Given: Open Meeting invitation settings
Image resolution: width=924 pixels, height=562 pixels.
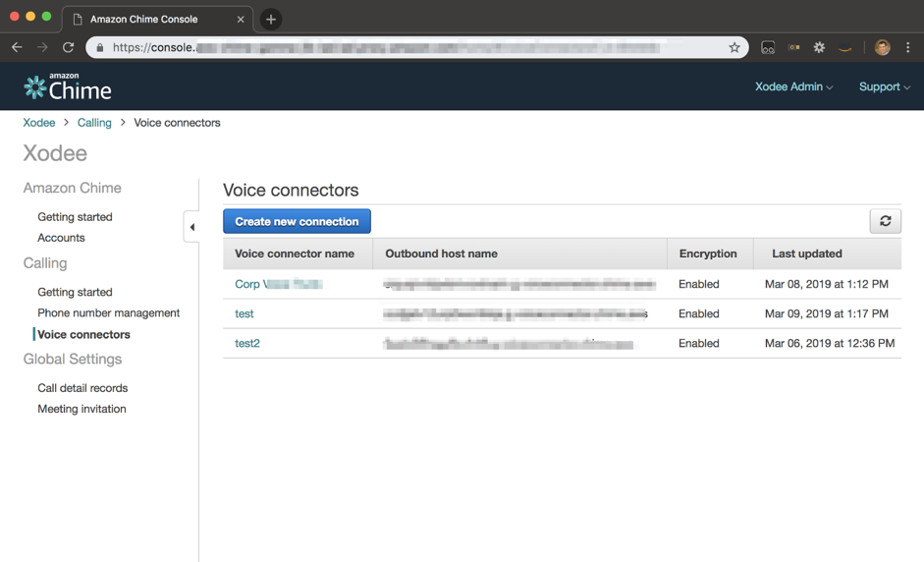Looking at the screenshot, I should 82,409.
